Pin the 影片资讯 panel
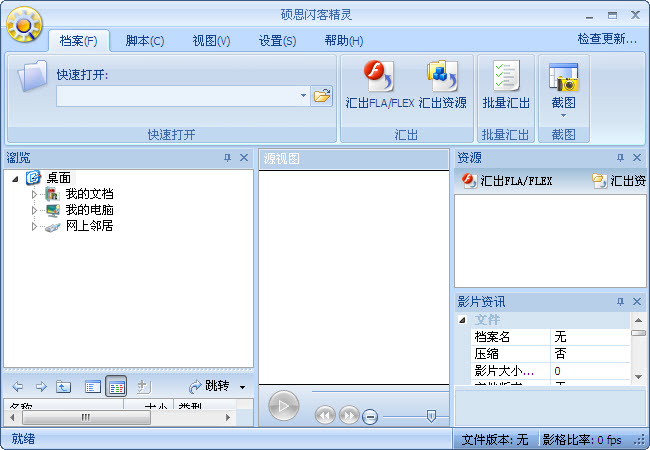Image resolution: width=650 pixels, height=450 pixels. tap(620, 301)
